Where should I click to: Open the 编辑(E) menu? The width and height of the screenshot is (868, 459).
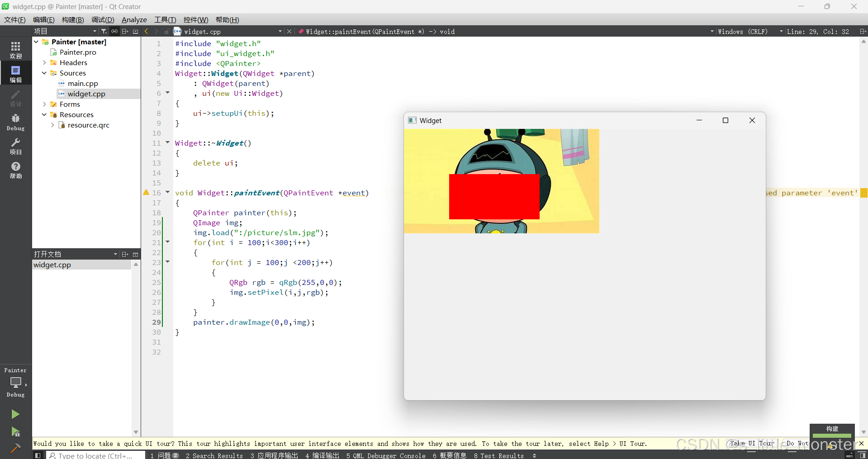[44, 19]
